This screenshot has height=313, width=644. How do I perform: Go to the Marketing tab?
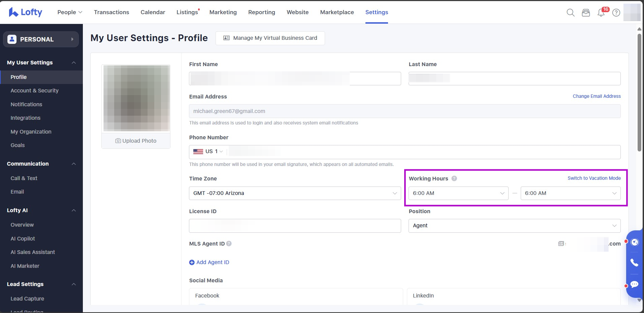point(223,12)
